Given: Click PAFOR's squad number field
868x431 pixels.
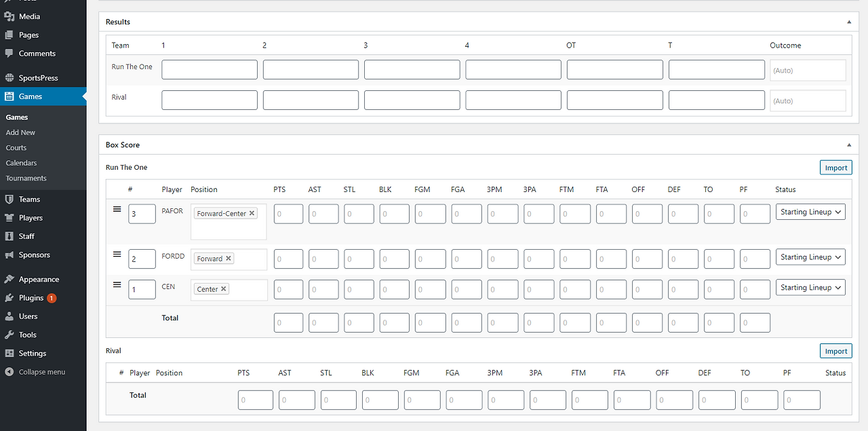Looking at the screenshot, I should pos(142,214).
